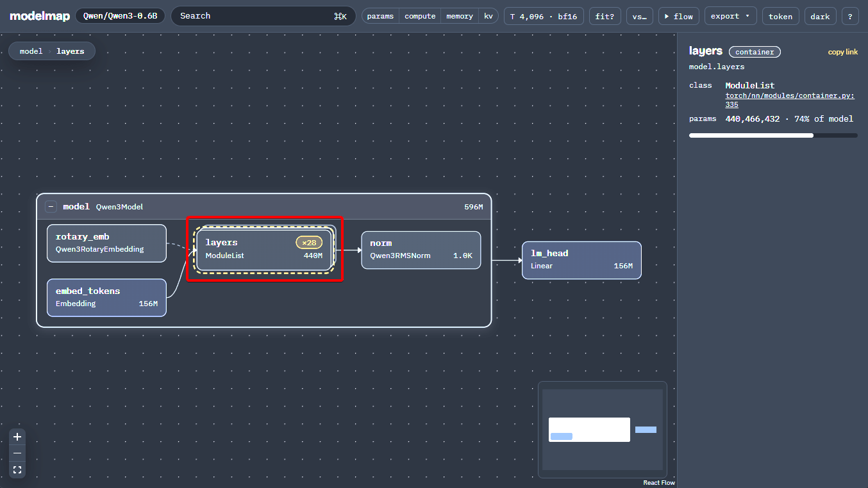This screenshot has width=868, height=488.
Task: Select the lm_head Linear node
Action: [581, 260]
